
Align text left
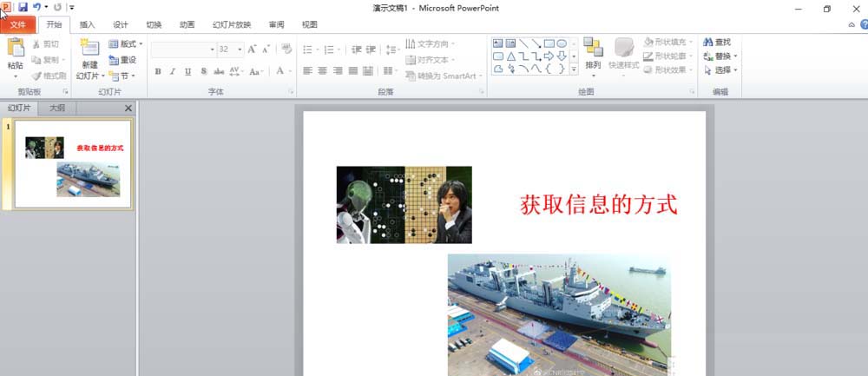tap(308, 71)
